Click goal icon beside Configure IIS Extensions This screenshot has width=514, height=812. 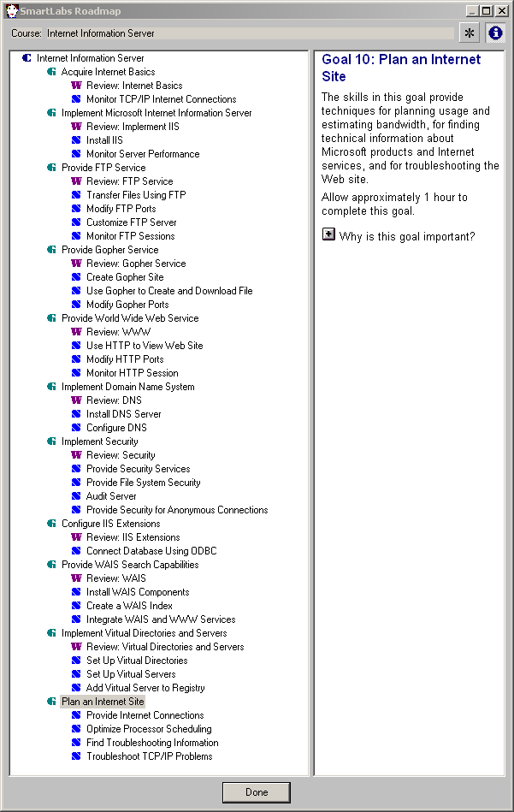point(51,524)
